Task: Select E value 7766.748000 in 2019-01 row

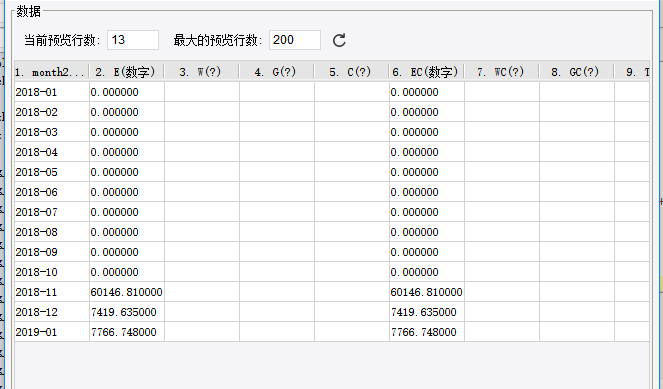Action: click(127, 332)
